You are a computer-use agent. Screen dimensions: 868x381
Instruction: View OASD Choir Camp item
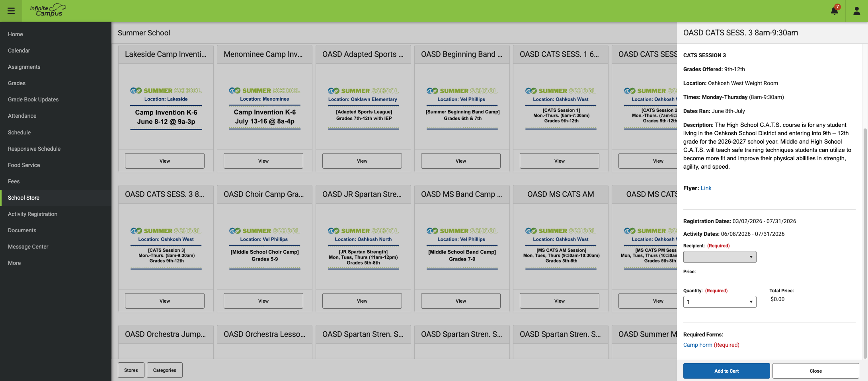[x=263, y=301]
